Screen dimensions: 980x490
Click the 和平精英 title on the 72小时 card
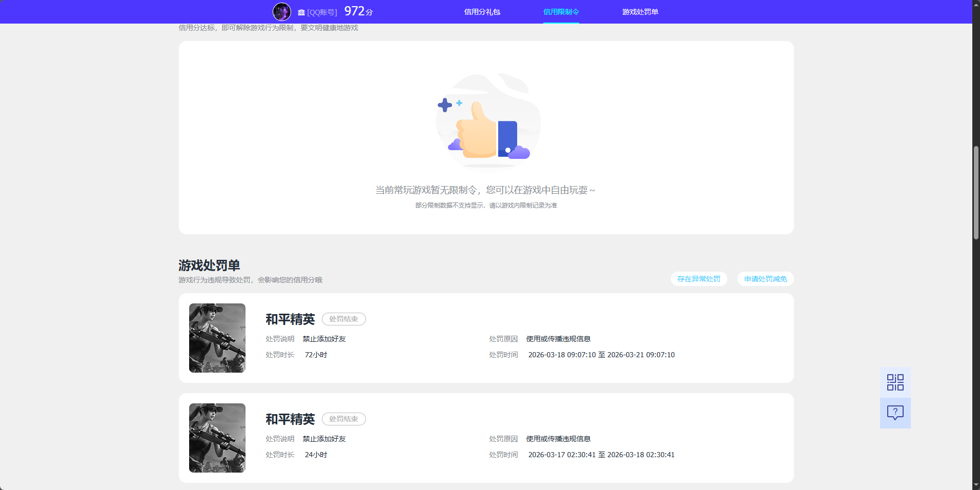tap(290, 319)
